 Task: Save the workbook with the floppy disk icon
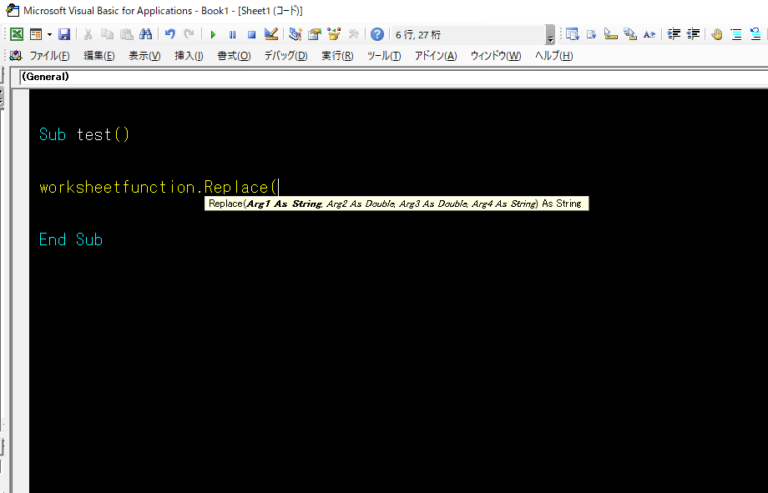point(65,34)
